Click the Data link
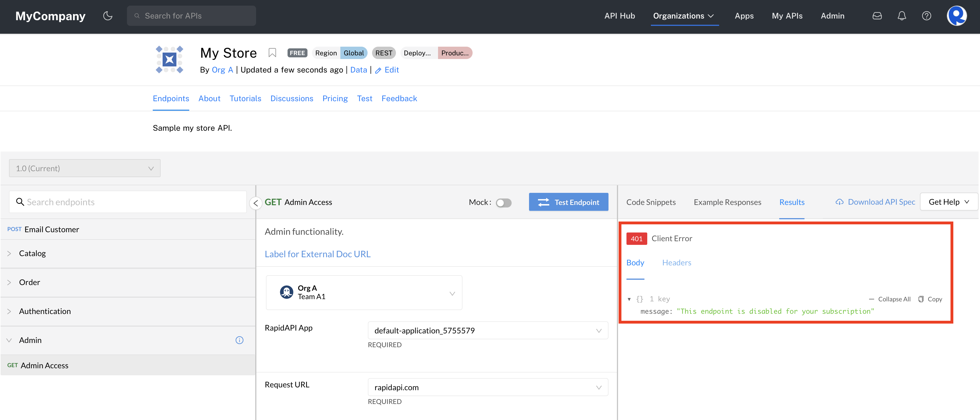The image size is (980, 420). 358,70
